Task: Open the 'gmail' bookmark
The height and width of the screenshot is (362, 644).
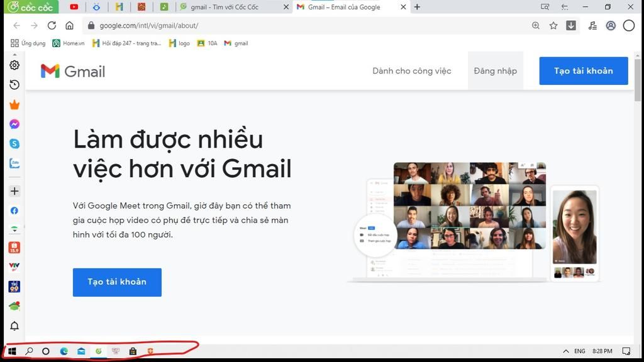Action: (236, 43)
